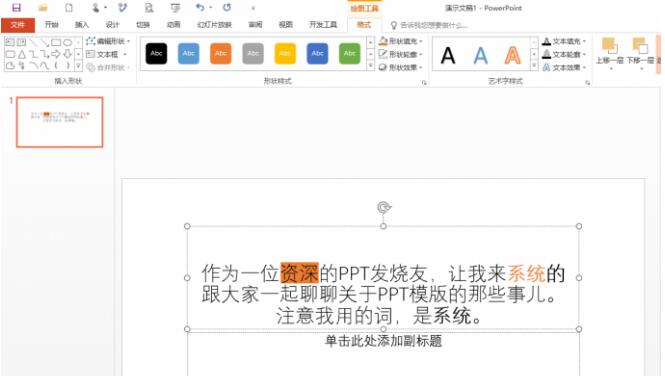Viewport: 665px width, 376px height.
Task: Select the rounded rectangle shape
Action: coord(10,54)
